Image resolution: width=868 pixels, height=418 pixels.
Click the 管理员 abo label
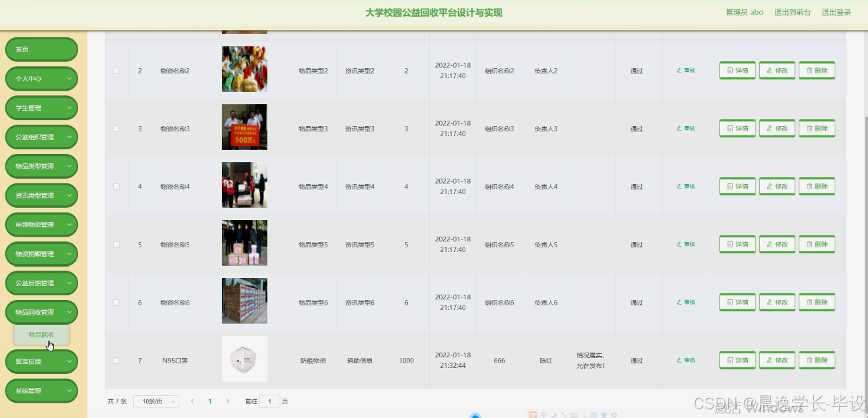point(744,12)
